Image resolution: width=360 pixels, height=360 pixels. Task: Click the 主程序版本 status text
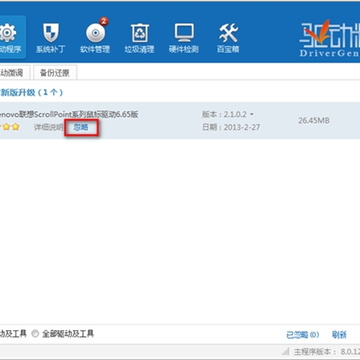click(x=327, y=352)
